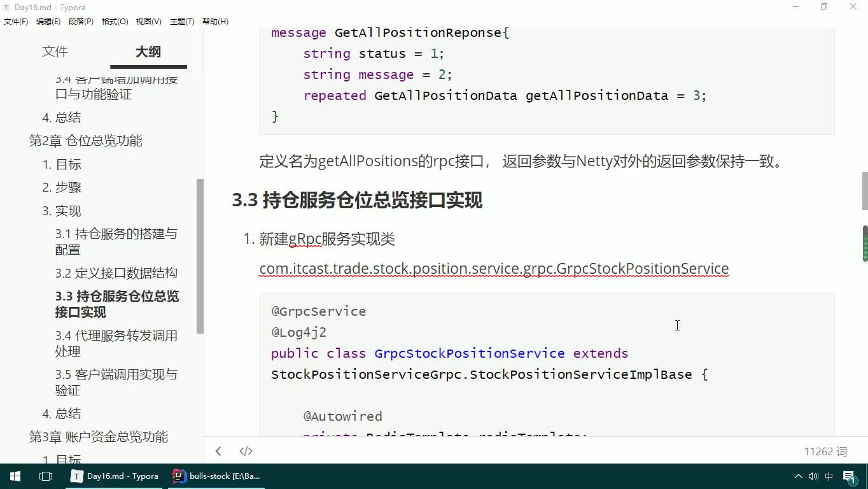Click paragraph 定义名为getAllPositions的rpc接口
This screenshot has width=868, height=489.
coord(521,161)
